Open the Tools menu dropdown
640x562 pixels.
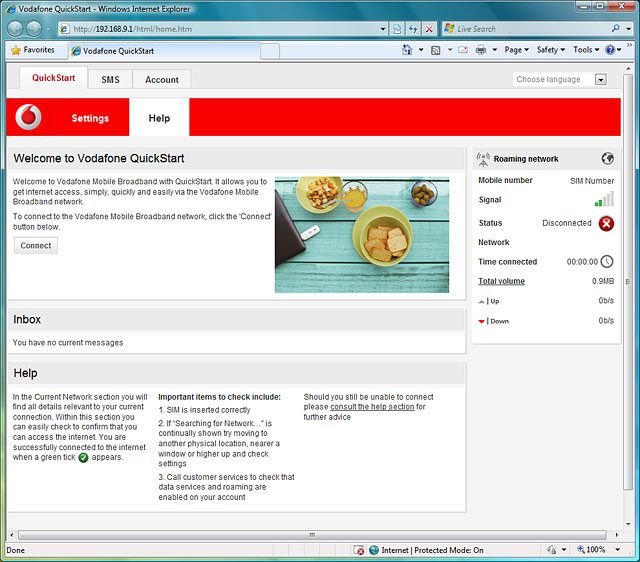[586, 50]
